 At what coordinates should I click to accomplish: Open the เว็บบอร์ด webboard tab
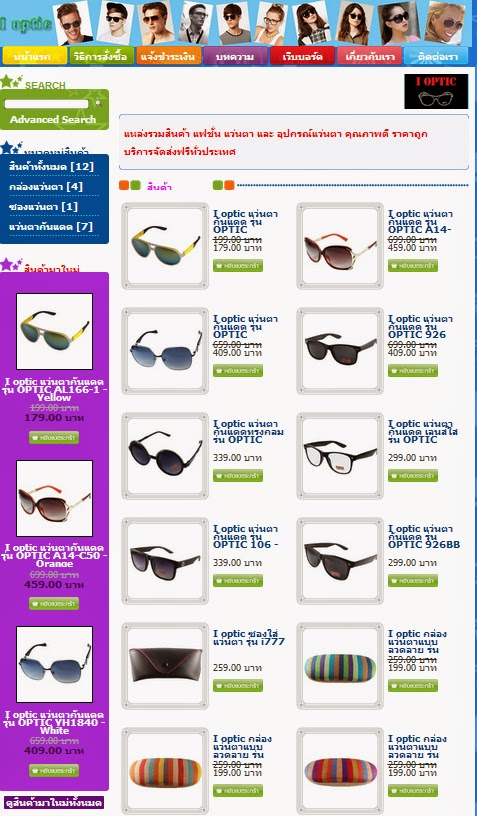302,56
